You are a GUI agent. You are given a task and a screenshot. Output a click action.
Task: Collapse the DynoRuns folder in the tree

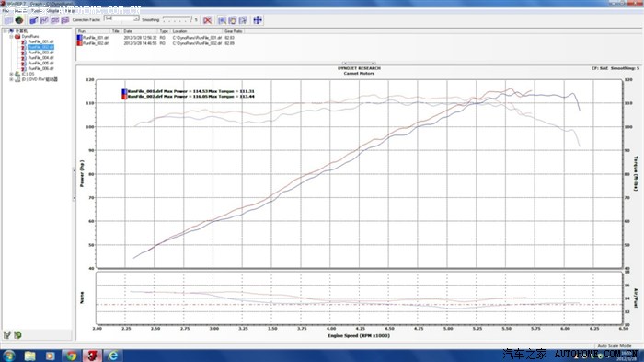click(11, 36)
